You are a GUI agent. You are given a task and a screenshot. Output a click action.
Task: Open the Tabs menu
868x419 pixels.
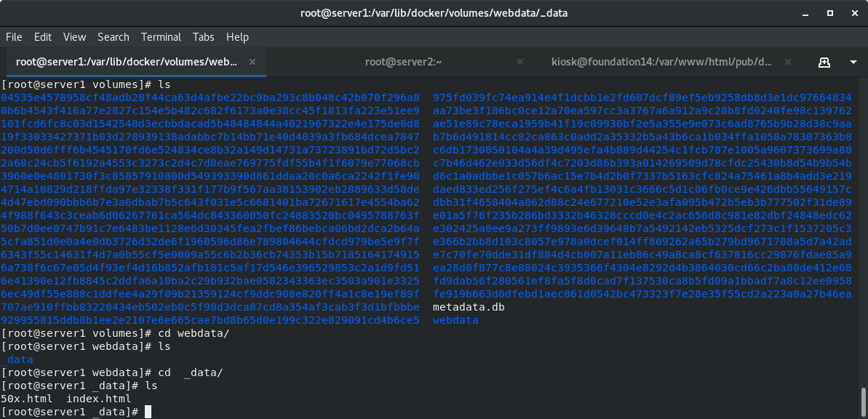[x=204, y=37]
